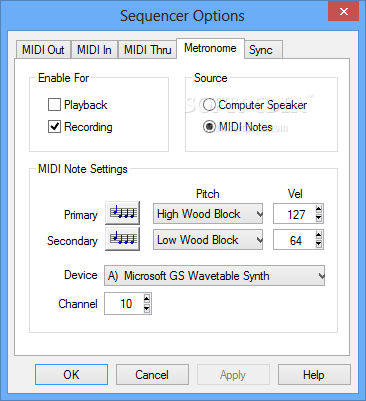Increase Channel number with up arrow

tap(147, 298)
